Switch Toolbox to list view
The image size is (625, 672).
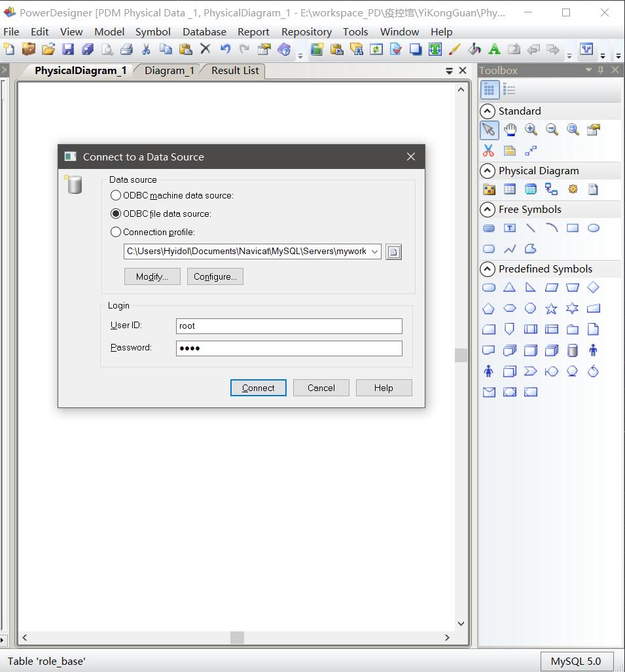tap(509, 90)
